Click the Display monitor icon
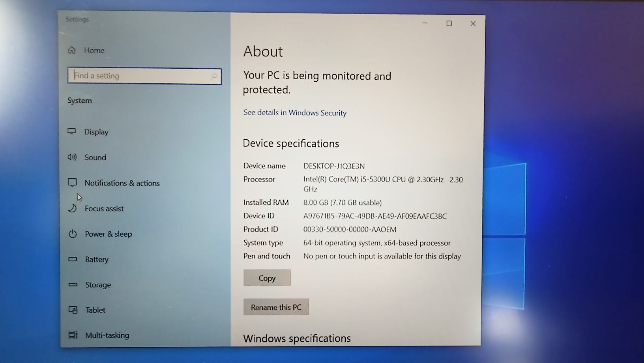Viewport: 644px width, 363px height. coord(72,131)
